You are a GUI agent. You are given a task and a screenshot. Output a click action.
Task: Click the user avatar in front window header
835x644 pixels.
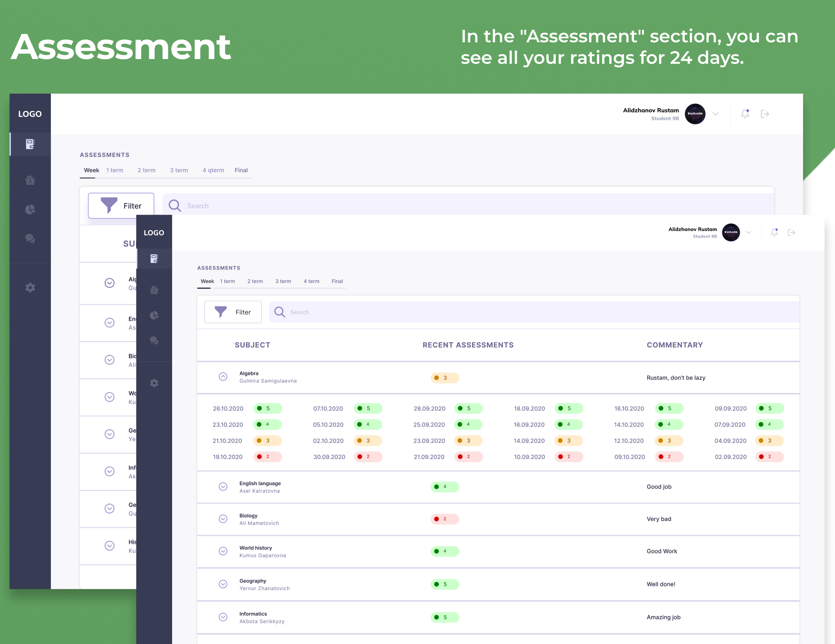click(x=731, y=232)
